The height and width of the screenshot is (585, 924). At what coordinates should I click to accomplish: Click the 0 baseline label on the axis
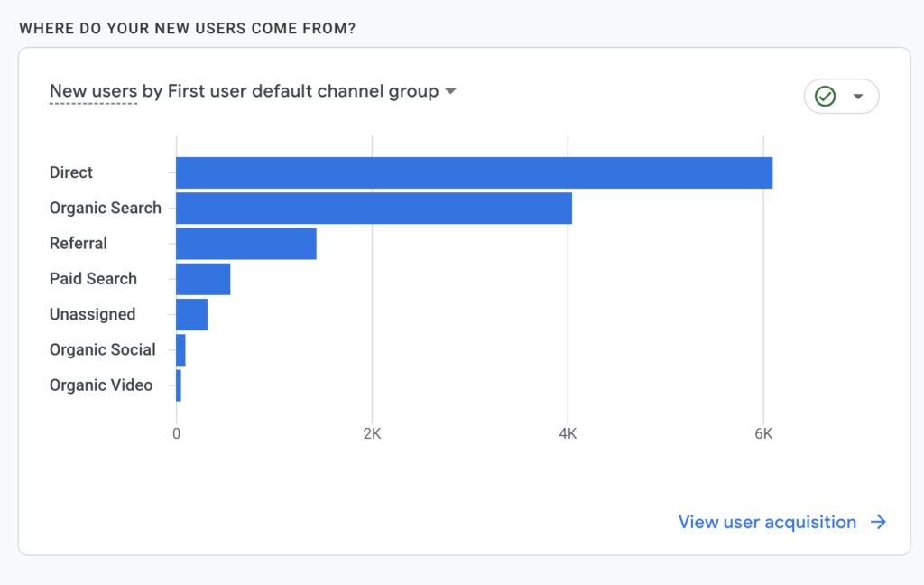[178, 433]
